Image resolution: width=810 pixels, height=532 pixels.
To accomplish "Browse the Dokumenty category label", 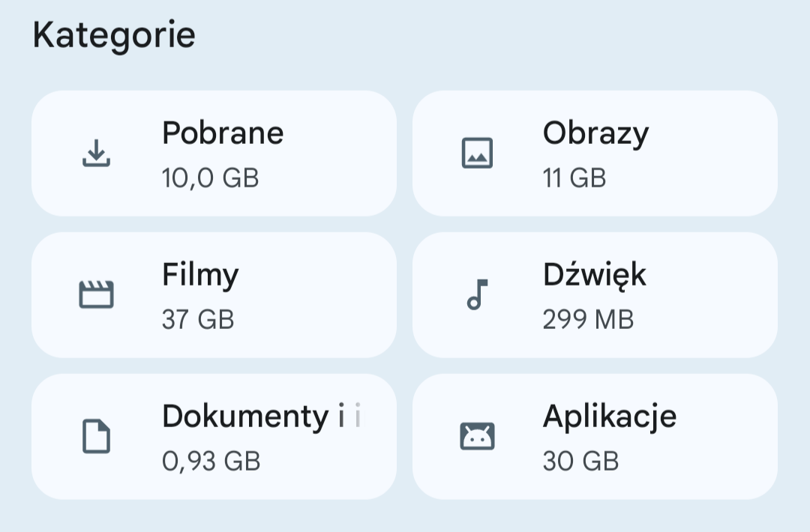I will [244, 417].
